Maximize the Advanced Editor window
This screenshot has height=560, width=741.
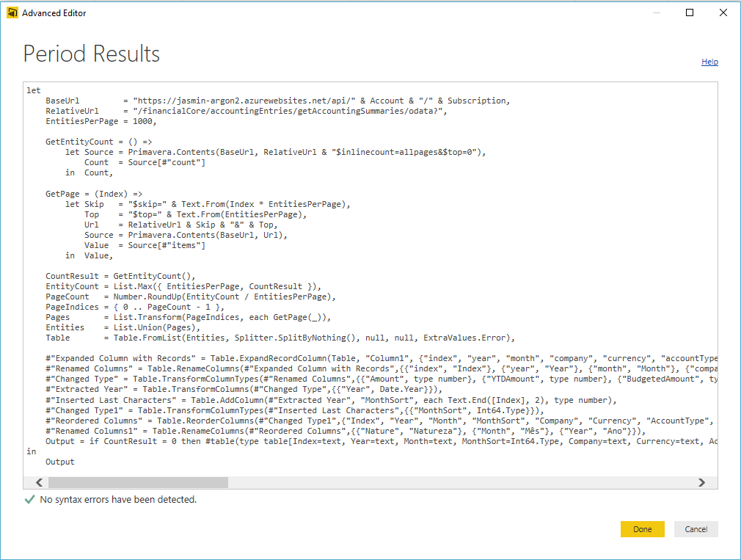(690, 12)
